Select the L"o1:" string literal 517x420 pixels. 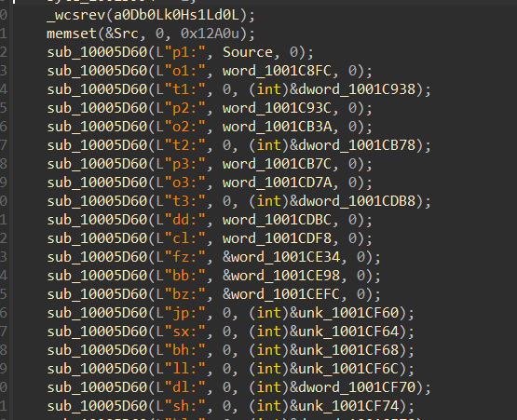[181, 71]
